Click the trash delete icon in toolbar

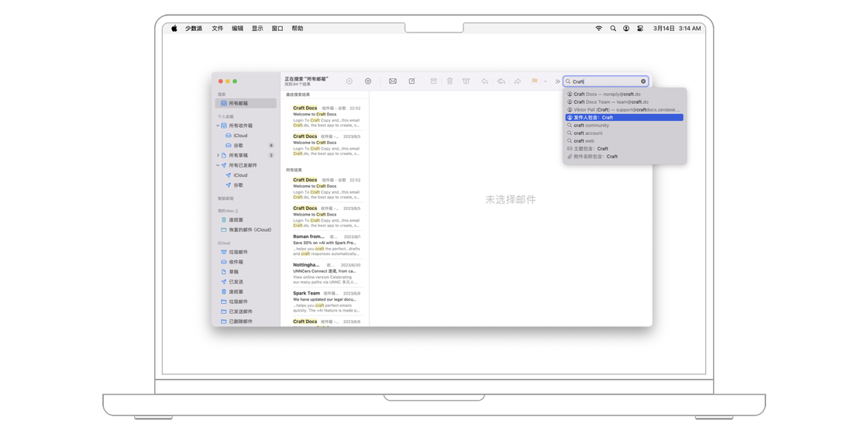[449, 81]
